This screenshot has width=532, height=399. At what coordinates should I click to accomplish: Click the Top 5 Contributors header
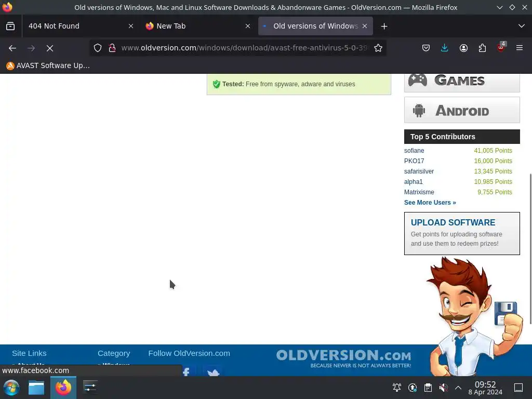click(462, 137)
